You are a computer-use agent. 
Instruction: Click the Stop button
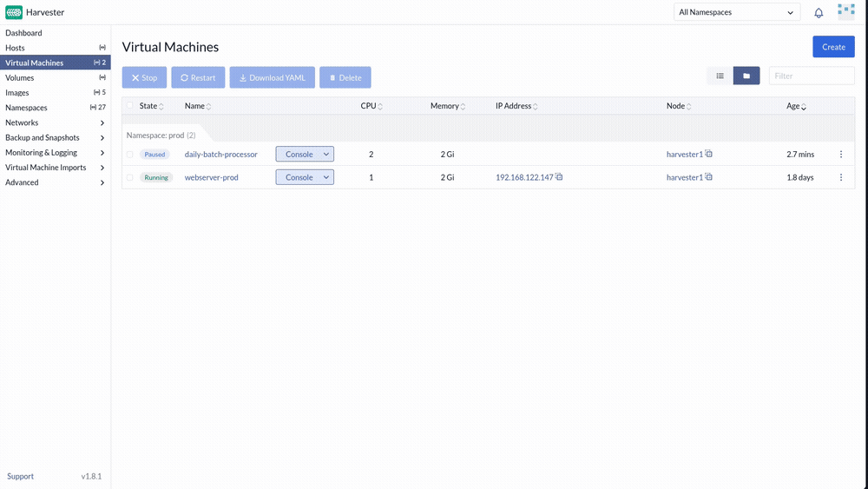point(144,77)
